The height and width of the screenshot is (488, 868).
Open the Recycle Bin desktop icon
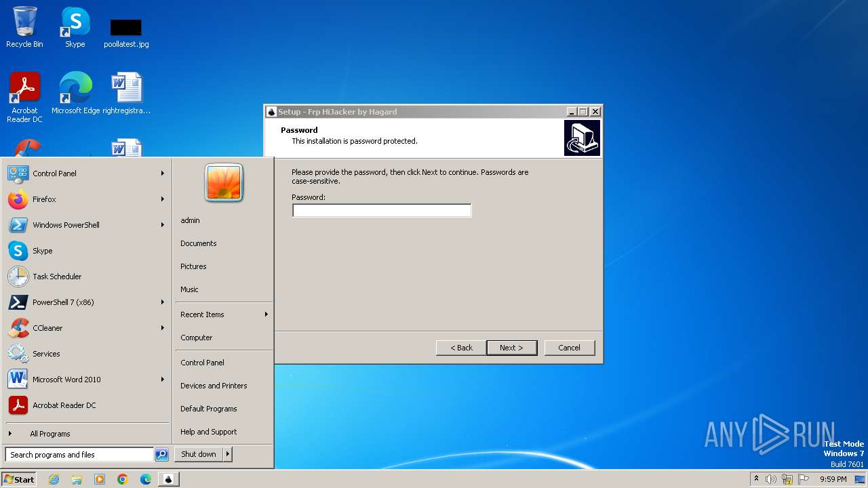pos(24,27)
